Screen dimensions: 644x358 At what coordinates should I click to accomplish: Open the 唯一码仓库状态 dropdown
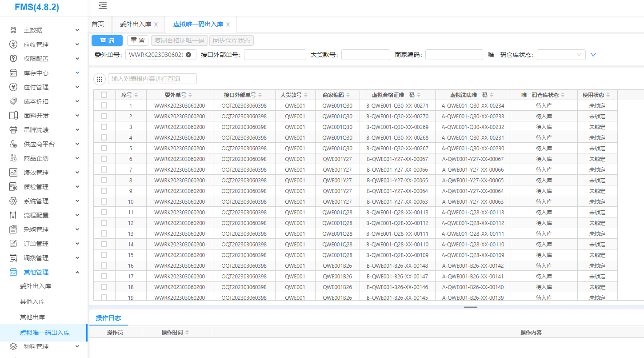(561, 55)
